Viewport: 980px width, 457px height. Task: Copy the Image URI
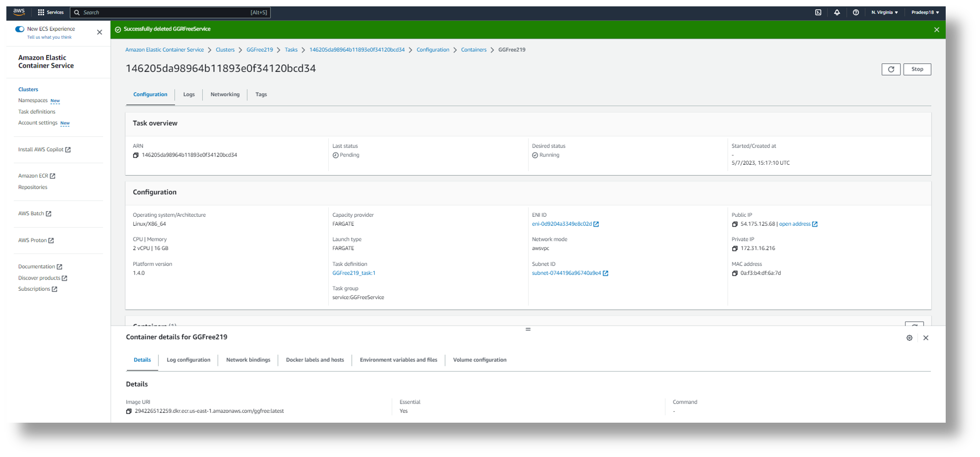point(129,411)
